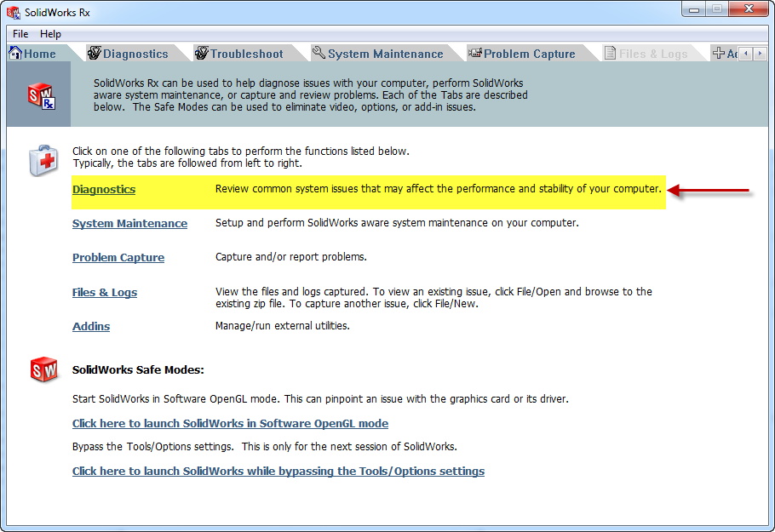
Task: Click the System Maintenance wrench icon
Action: coord(319,53)
